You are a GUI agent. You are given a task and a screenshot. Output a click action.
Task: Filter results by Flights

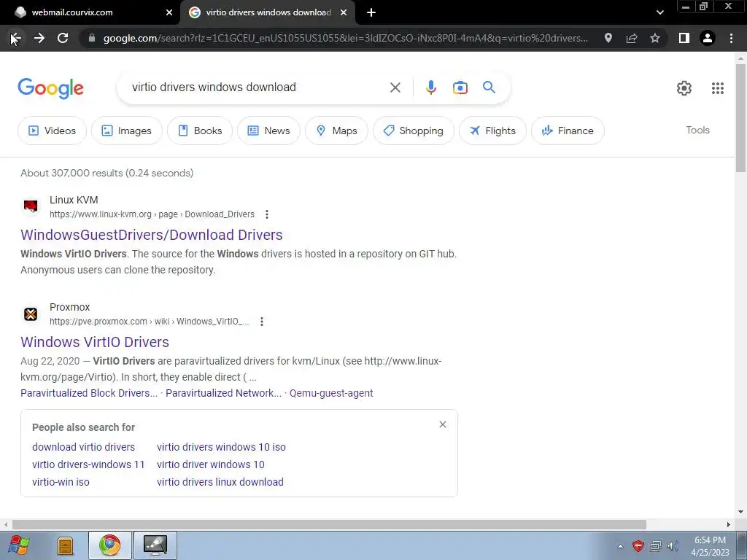tap(492, 131)
